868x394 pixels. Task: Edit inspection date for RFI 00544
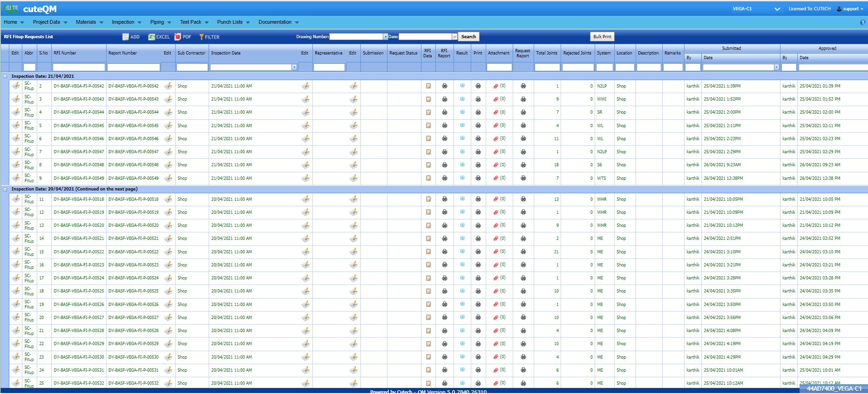click(x=305, y=112)
